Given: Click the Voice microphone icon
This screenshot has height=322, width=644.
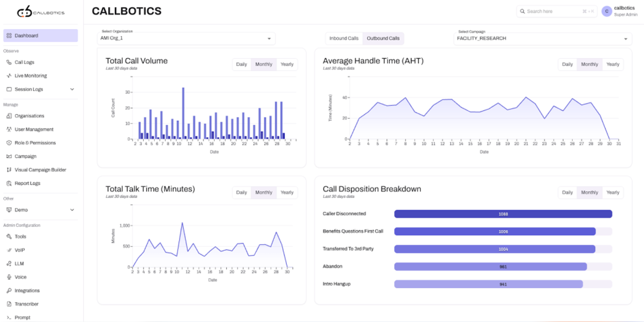Looking at the screenshot, I should [x=9, y=277].
